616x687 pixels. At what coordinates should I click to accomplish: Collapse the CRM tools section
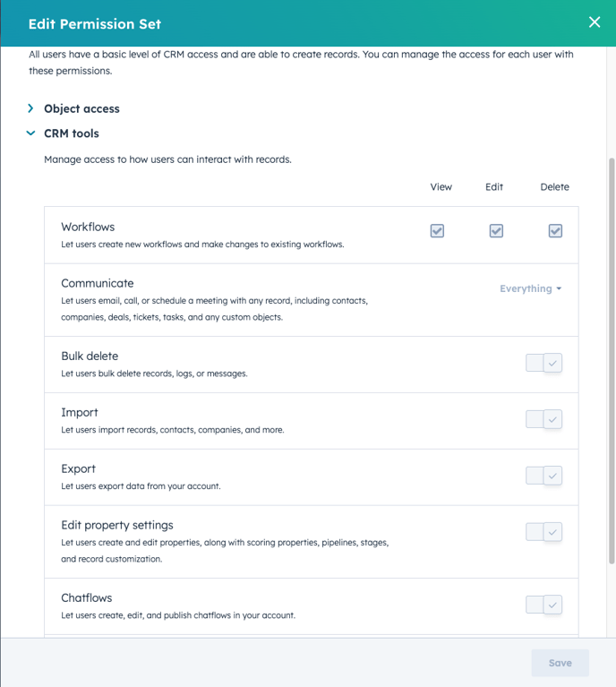31,133
